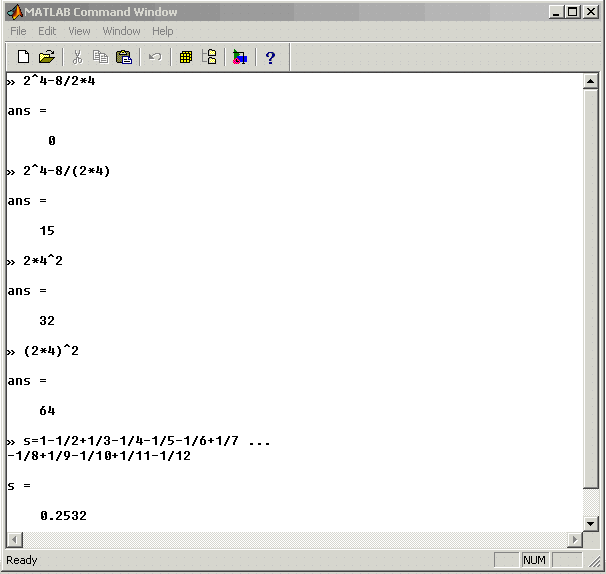Screen dimensions: 606x574
Task: Click the NUM indicator in status bar
Action: click(534, 560)
